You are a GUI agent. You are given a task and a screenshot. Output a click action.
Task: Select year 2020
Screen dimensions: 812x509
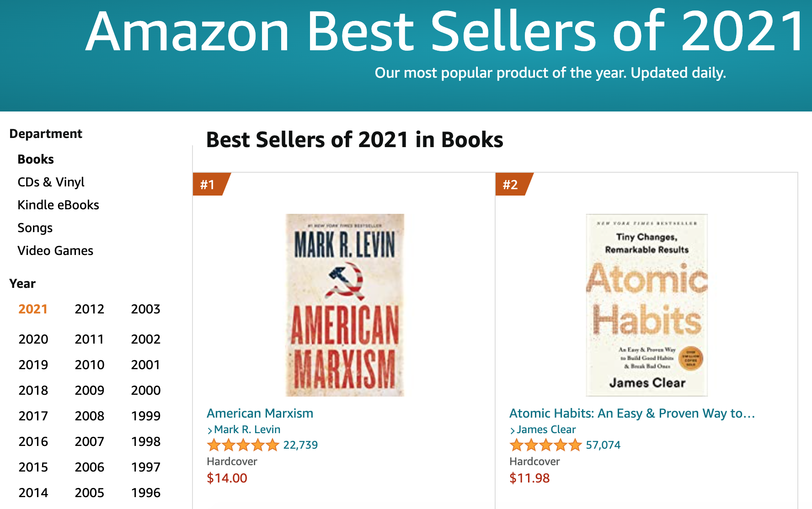(x=32, y=339)
